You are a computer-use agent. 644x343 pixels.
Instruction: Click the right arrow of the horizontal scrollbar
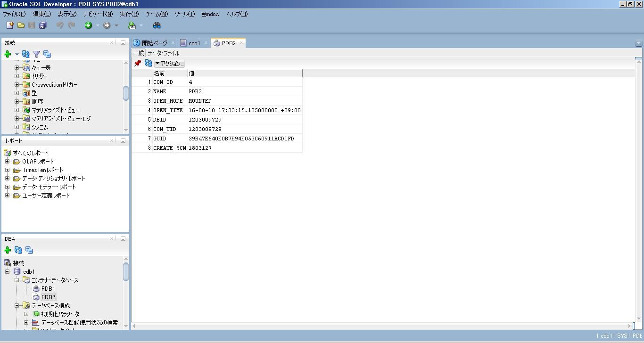click(x=630, y=326)
